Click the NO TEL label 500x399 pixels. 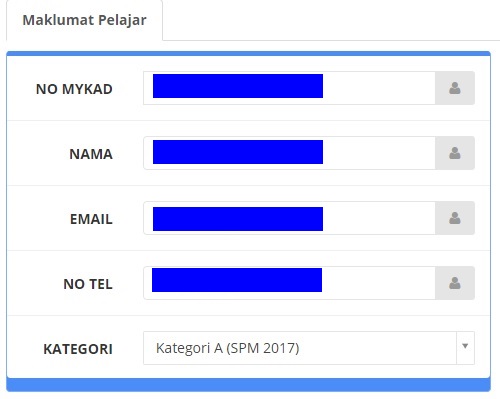tap(88, 284)
